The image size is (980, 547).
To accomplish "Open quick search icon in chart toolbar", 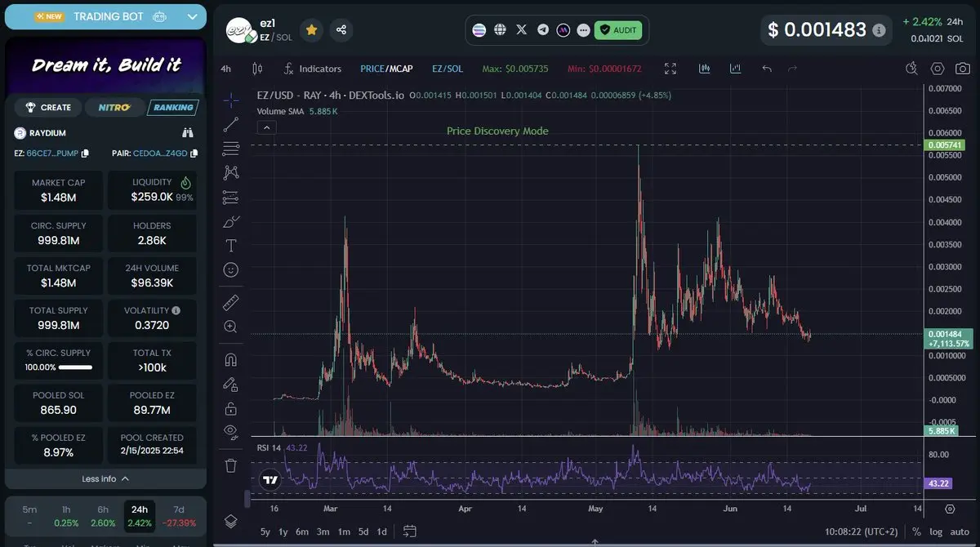I will coord(912,69).
